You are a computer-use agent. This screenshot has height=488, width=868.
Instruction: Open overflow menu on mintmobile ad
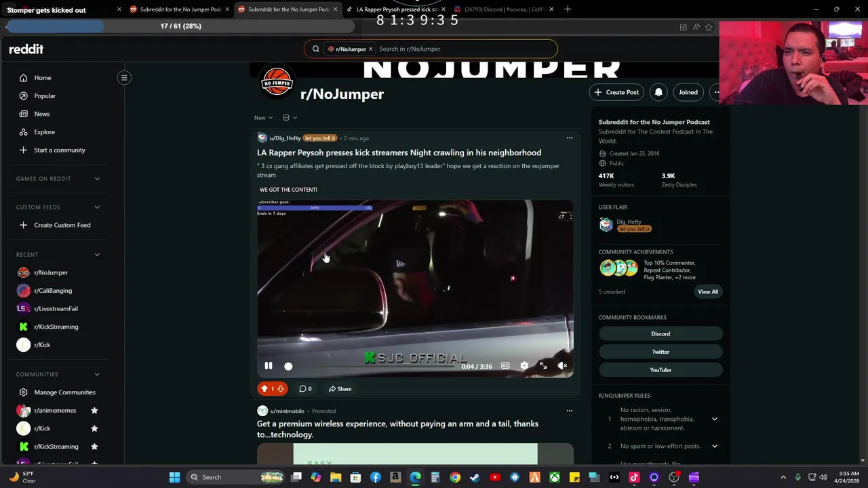click(570, 411)
